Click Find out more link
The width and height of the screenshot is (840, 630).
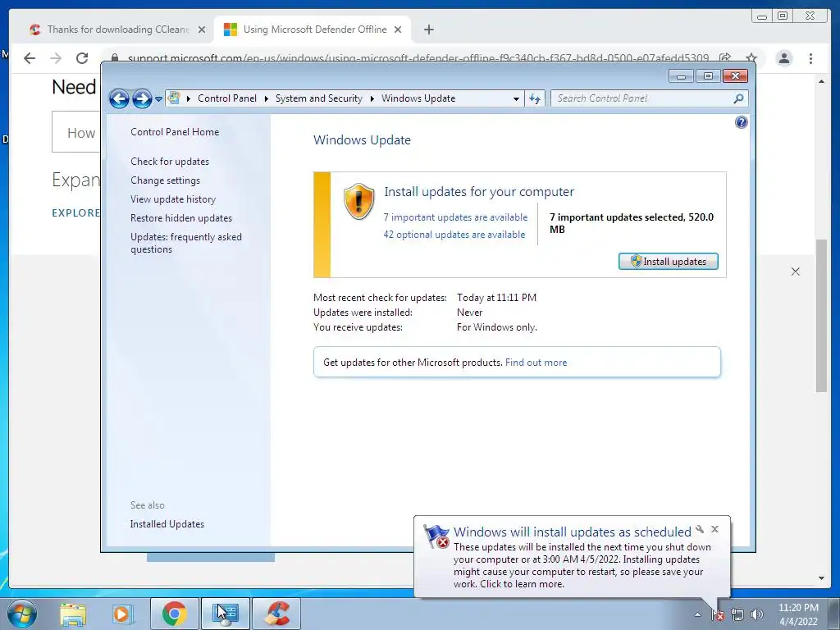tap(536, 363)
